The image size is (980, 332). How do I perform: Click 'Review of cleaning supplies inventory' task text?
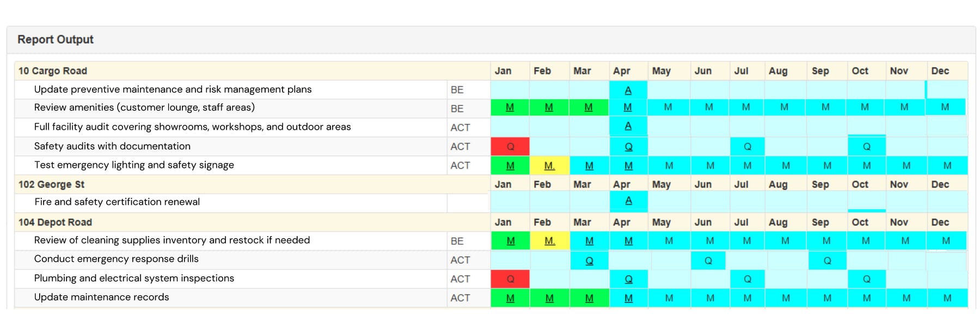pos(172,240)
